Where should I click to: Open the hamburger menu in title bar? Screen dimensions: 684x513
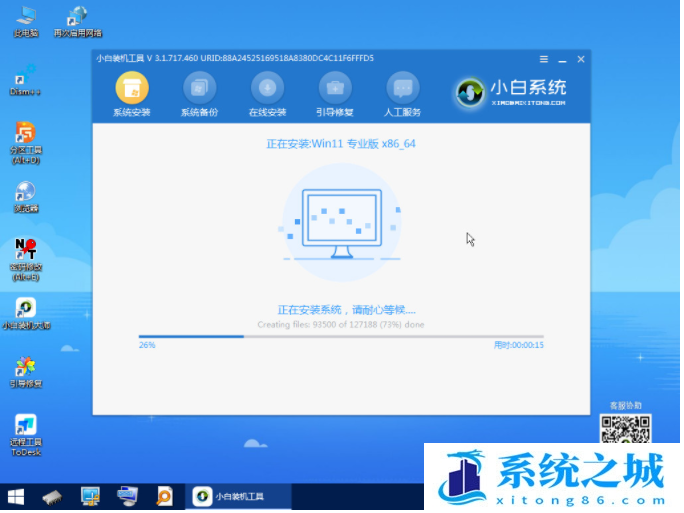click(544, 59)
